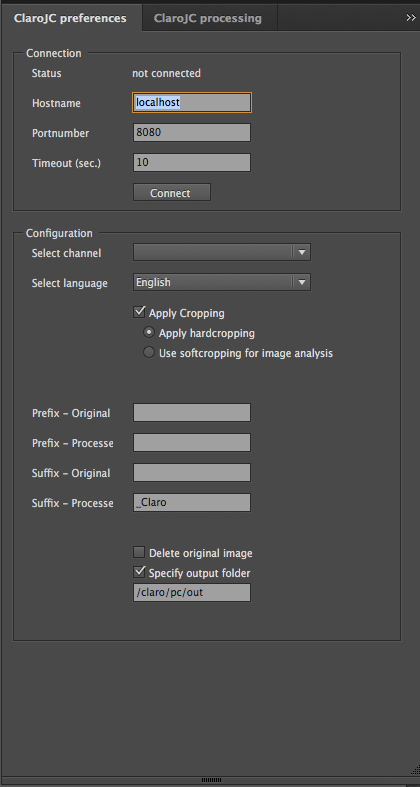Click the 'not connected' status text
Image resolution: width=420 pixels, height=787 pixels.
166,73
